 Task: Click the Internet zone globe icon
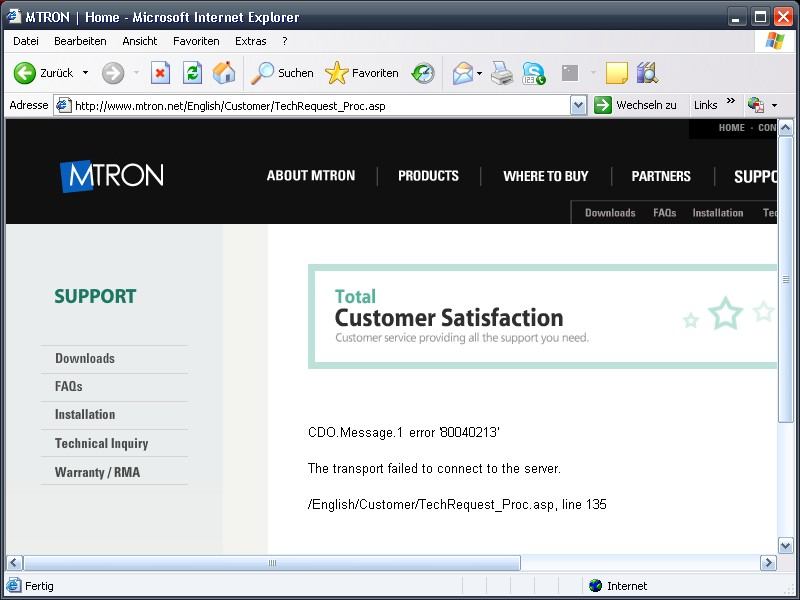[595, 586]
